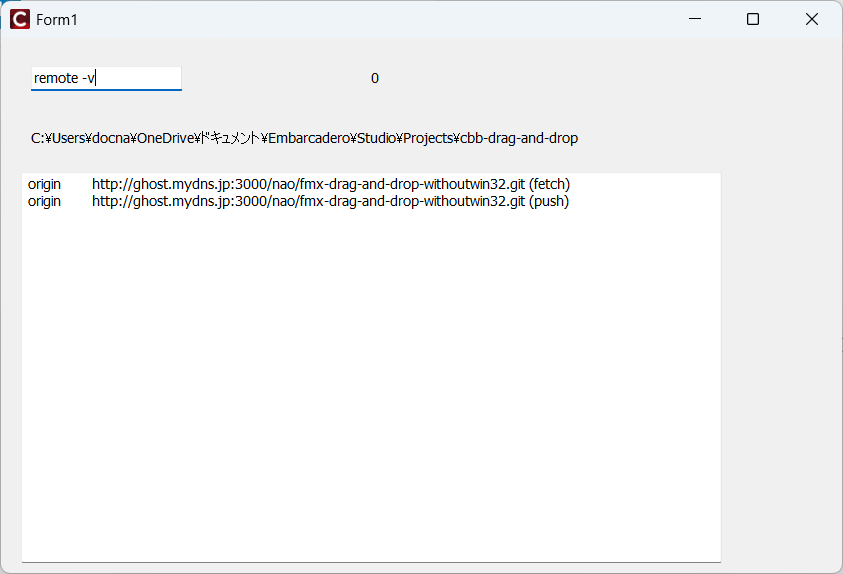Click the "Form1" window title text
Image resolution: width=843 pixels, height=574 pixels.
pos(57,20)
